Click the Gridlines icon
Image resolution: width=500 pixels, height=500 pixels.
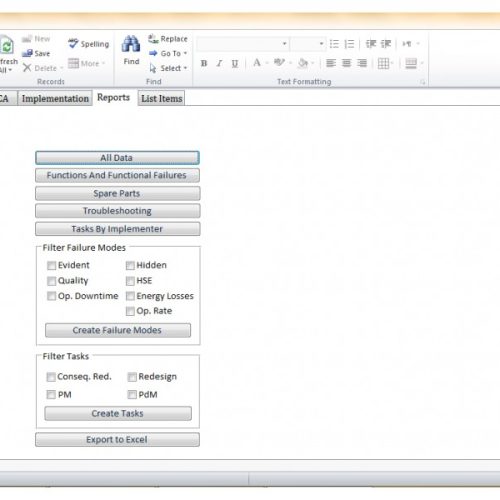coord(383,63)
